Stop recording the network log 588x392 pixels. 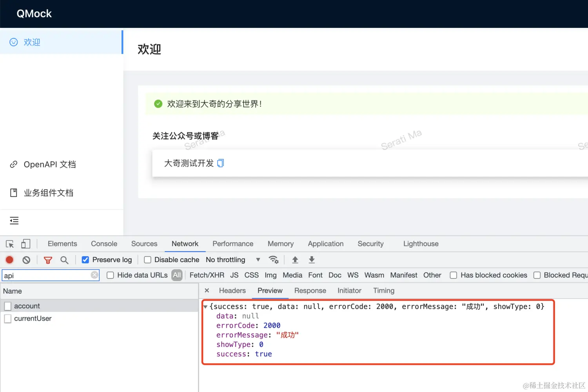(x=9, y=260)
